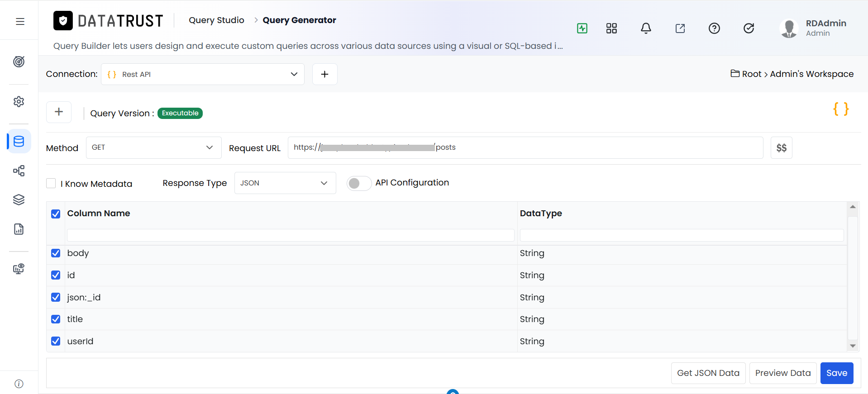This screenshot has width=868, height=394.
Task: Click the table vertical scrollbar track
Action: [x=853, y=278]
